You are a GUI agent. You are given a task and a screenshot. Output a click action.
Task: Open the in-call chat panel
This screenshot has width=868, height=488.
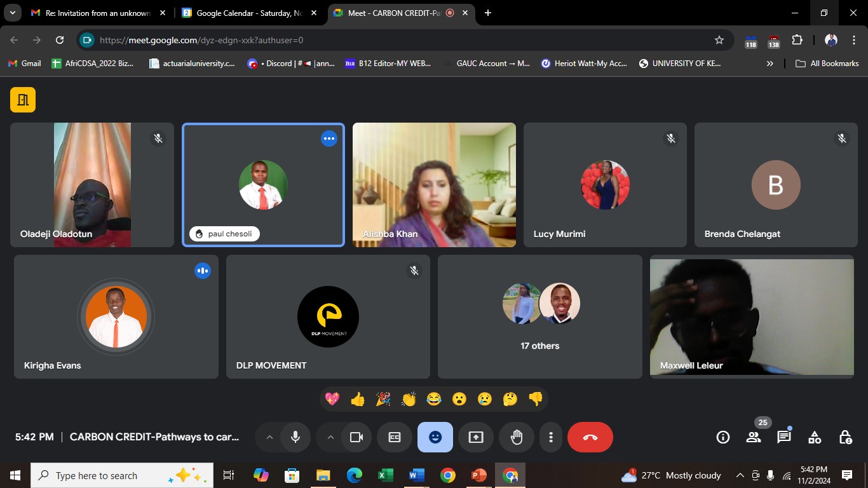[783, 437]
